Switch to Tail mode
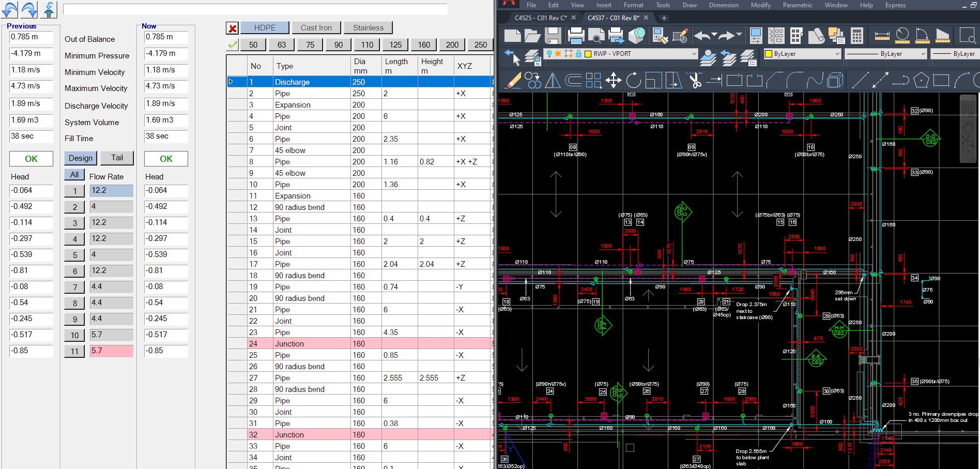This screenshot has height=469, width=980. tap(117, 158)
